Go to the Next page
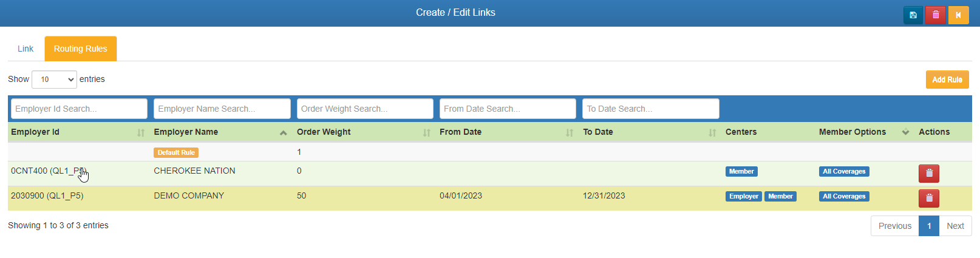This screenshot has height=258, width=980. pyautogui.click(x=955, y=226)
